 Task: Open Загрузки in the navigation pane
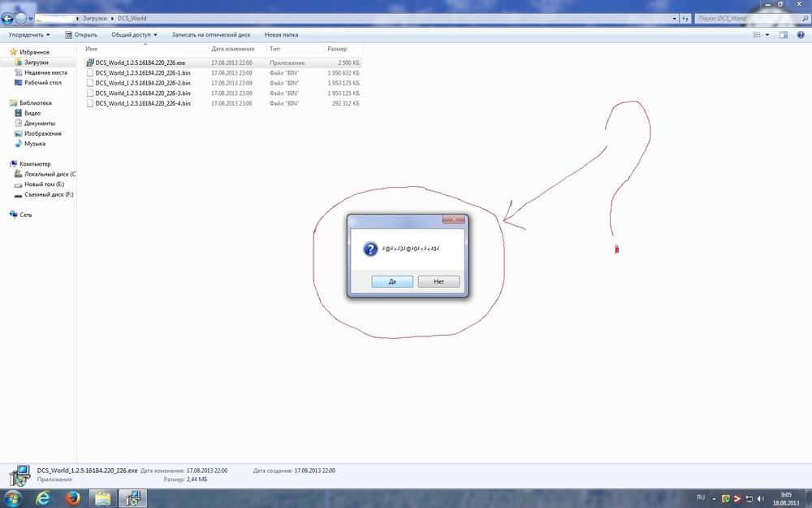[36, 63]
